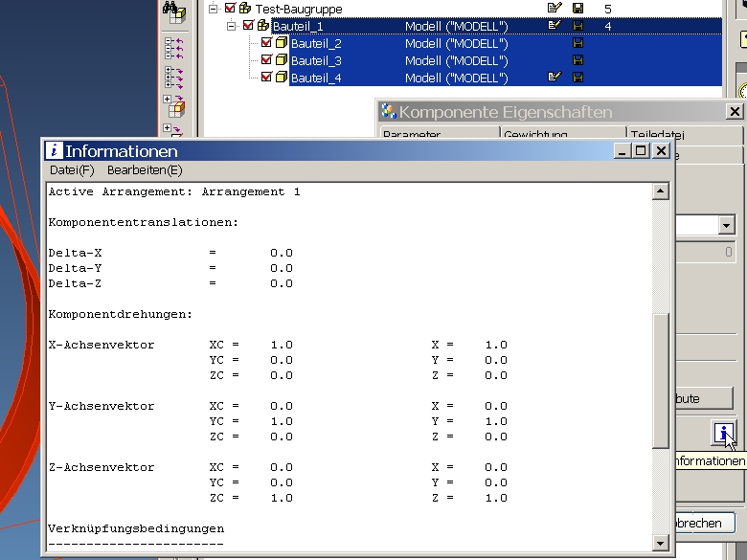Switch to the Teiledatei tab
The image size is (747, 560).
coord(685,133)
